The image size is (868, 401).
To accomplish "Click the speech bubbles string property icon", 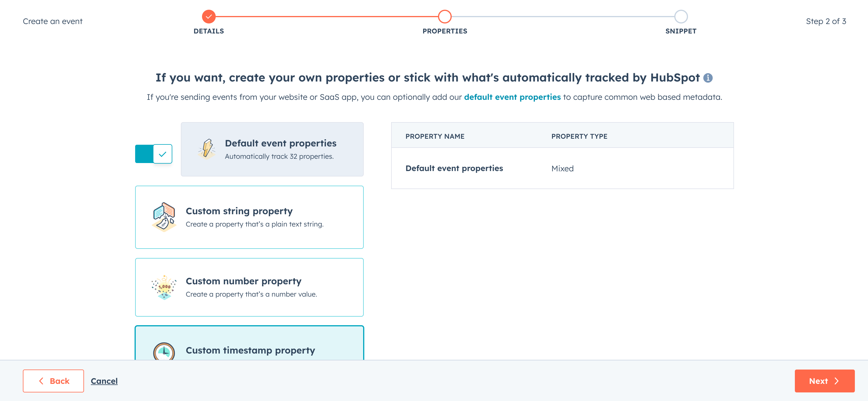I will [x=164, y=217].
